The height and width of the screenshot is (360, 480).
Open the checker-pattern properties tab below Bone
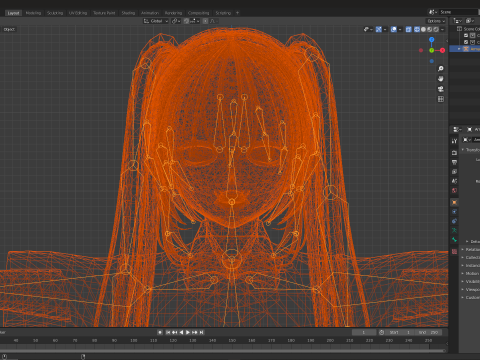tap(454, 252)
